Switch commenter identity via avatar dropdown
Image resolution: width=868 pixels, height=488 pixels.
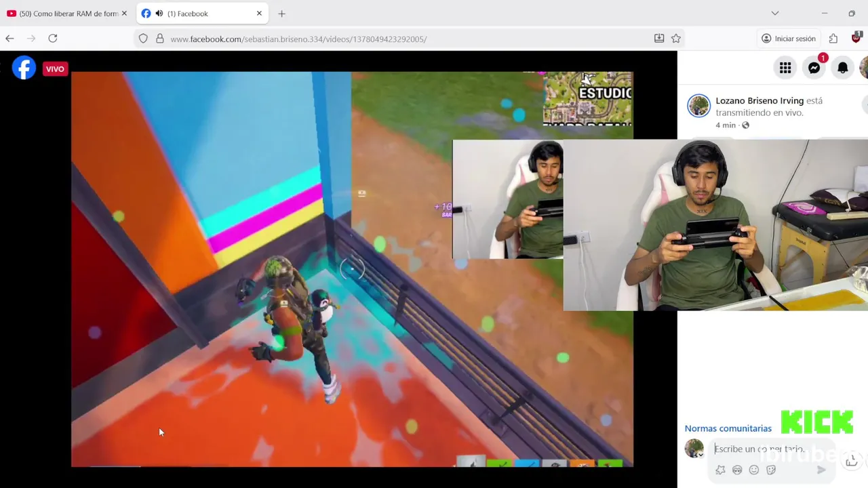pos(694,449)
